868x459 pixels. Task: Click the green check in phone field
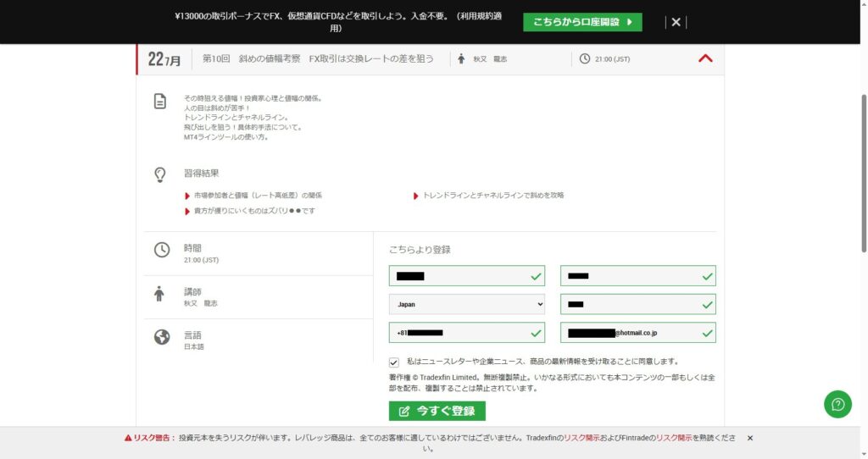pos(536,333)
